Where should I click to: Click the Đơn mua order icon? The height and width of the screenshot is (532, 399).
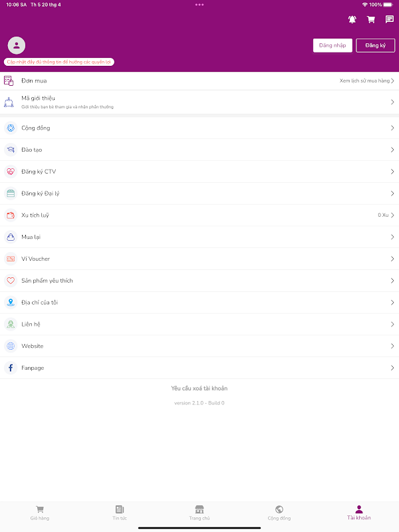(x=9, y=80)
